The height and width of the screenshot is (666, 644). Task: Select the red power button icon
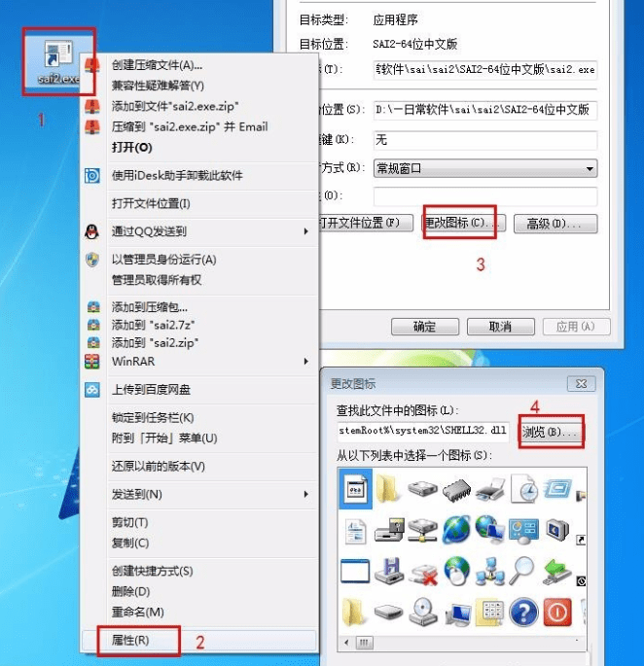point(557,613)
